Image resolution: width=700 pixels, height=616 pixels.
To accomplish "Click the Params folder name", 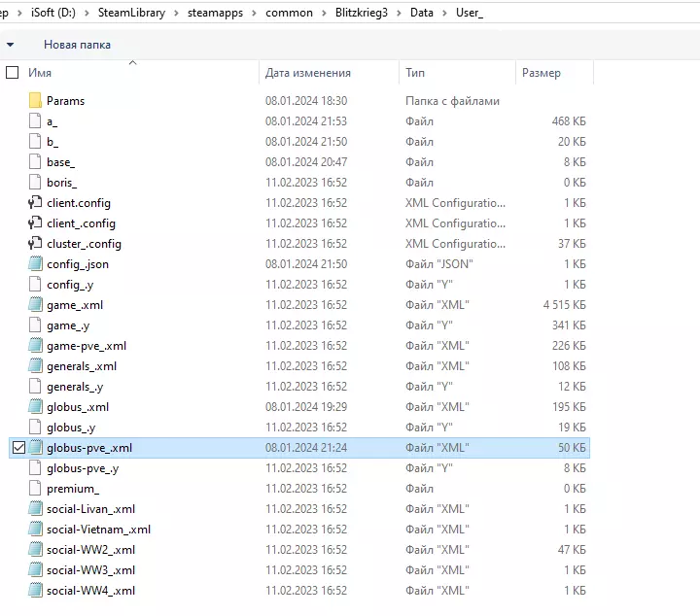I will pyautogui.click(x=66, y=101).
